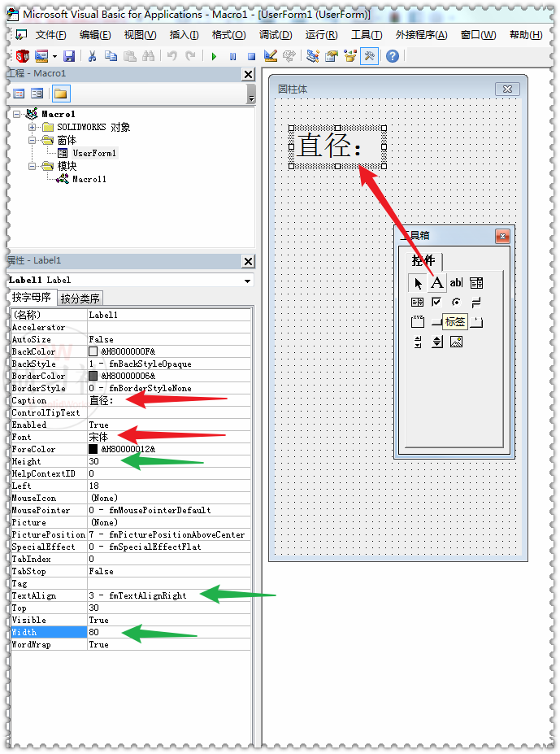The width and height of the screenshot is (560, 754).
Task: Click the Font property value 宋体
Action: (169, 437)
